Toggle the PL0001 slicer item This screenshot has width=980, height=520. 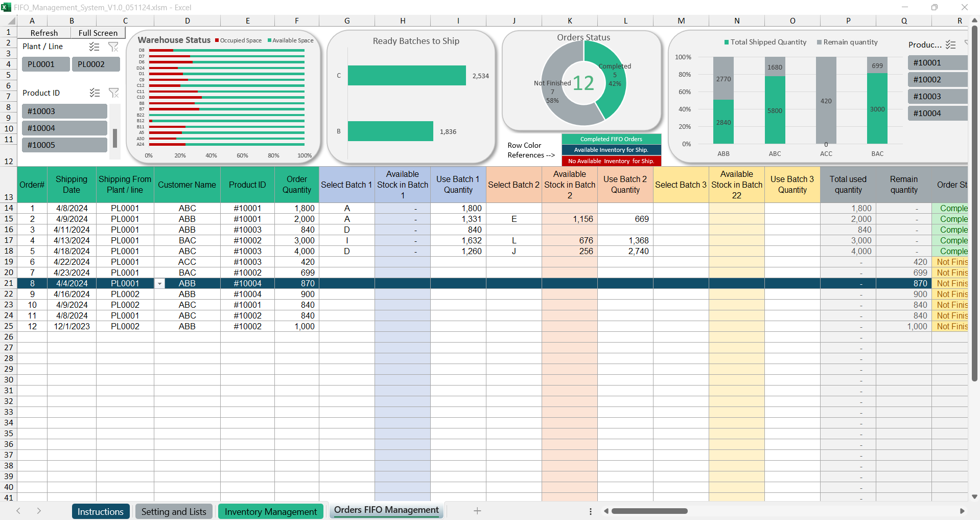click(45, 64)
